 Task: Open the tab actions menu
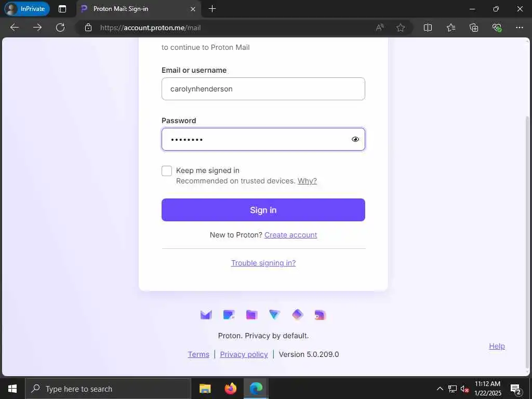pos(62,9)
